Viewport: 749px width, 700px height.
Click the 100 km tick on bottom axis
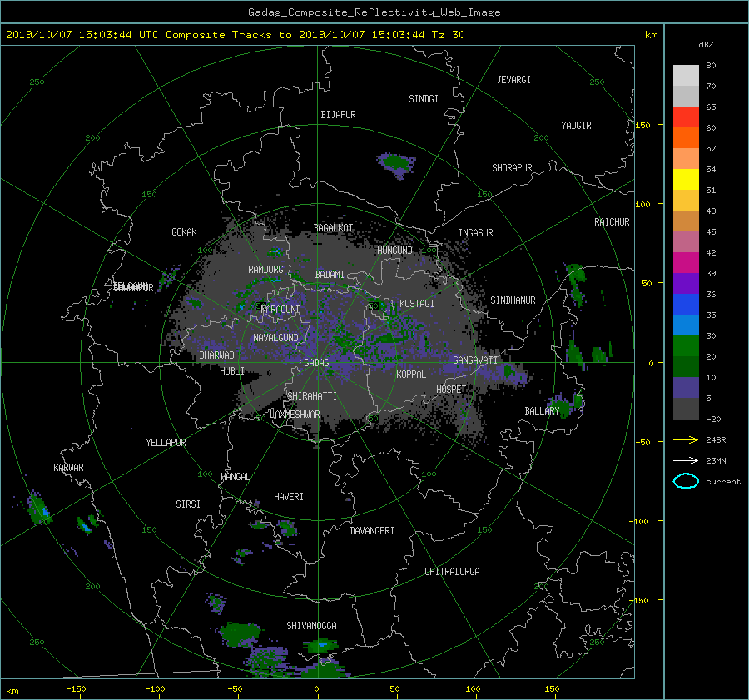tap(473, 689)
